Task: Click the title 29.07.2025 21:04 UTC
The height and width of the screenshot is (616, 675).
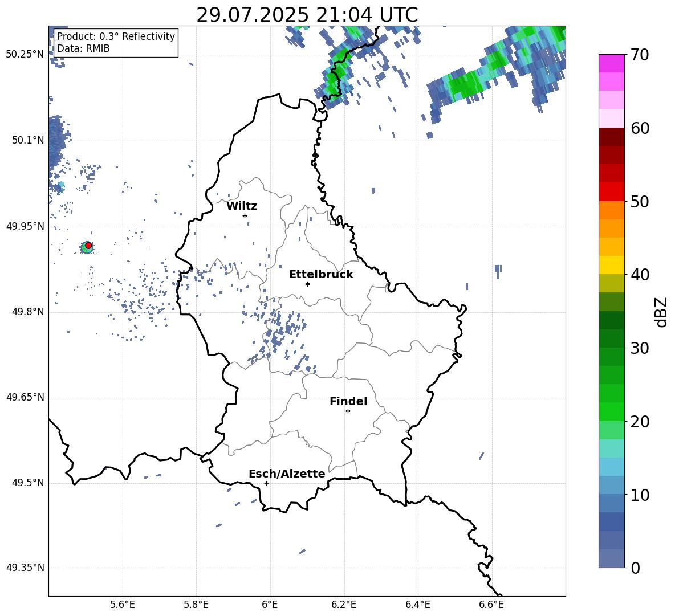Action: tap(307, 15)
